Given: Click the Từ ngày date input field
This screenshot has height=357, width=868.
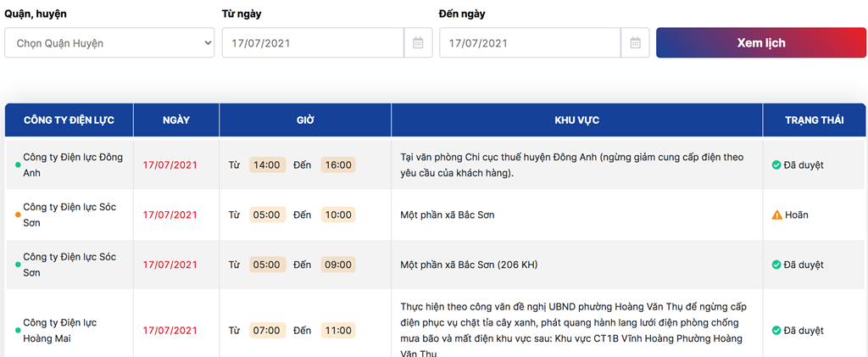Looking at the screenshot, I should tap(313, 42).
